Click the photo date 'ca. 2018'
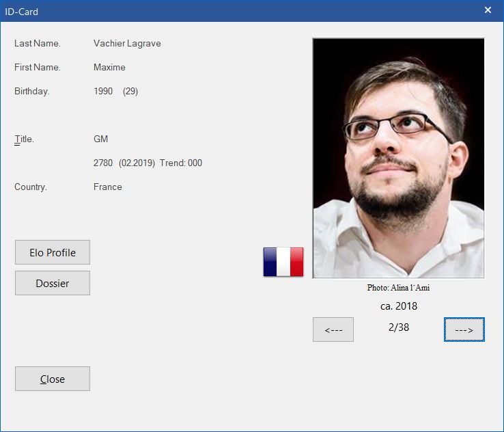The image size is (504, 432). pyautogui.click(x=399, y=306)
